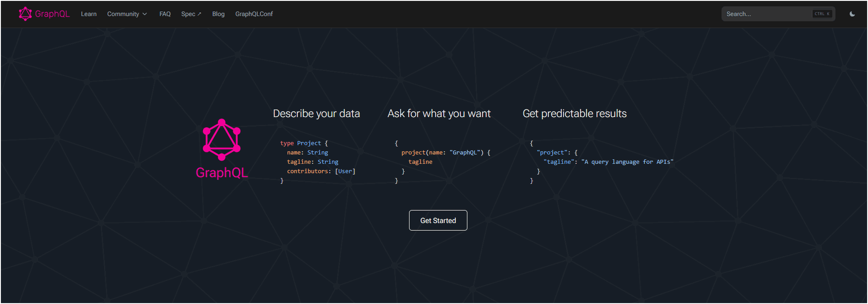Focus the Search input field
868x304 pixels.
click(778, 14)
